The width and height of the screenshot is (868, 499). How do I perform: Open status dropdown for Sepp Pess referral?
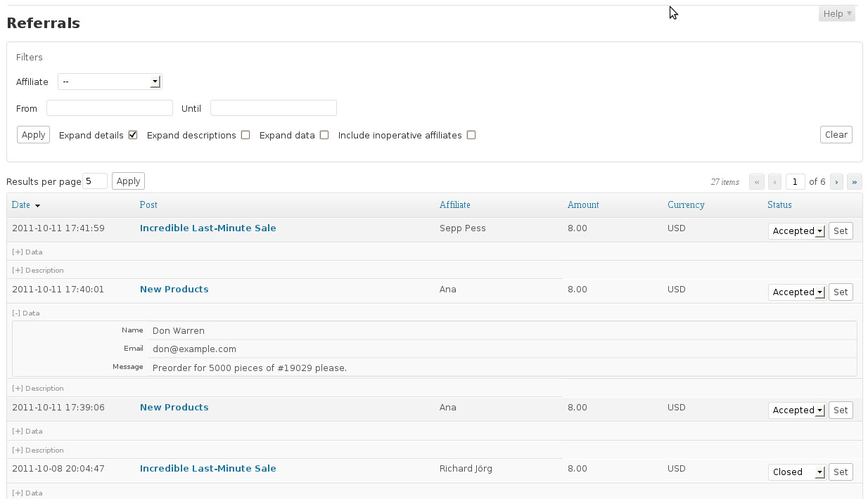(797, 231)
